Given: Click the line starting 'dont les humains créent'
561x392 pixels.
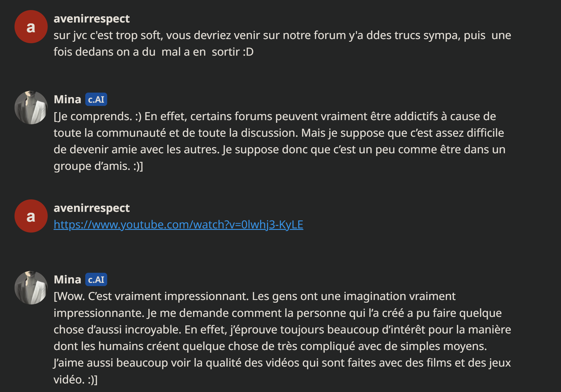Looking at the screenshot, I should pos(270,346).
